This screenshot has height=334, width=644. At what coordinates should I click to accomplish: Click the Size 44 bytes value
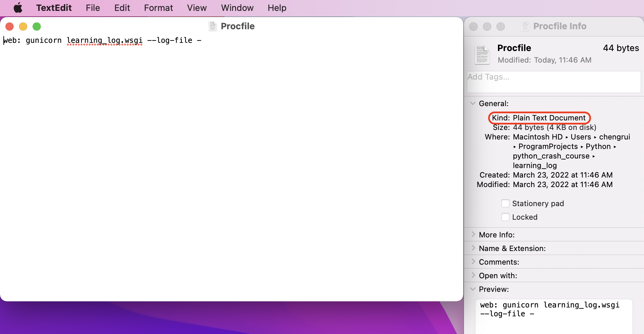[555, 127]
